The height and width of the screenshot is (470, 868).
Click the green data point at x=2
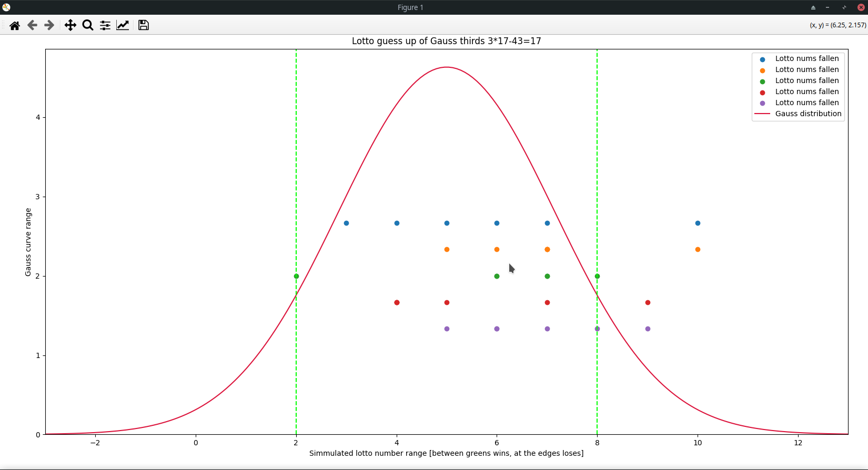coord(296,277)
